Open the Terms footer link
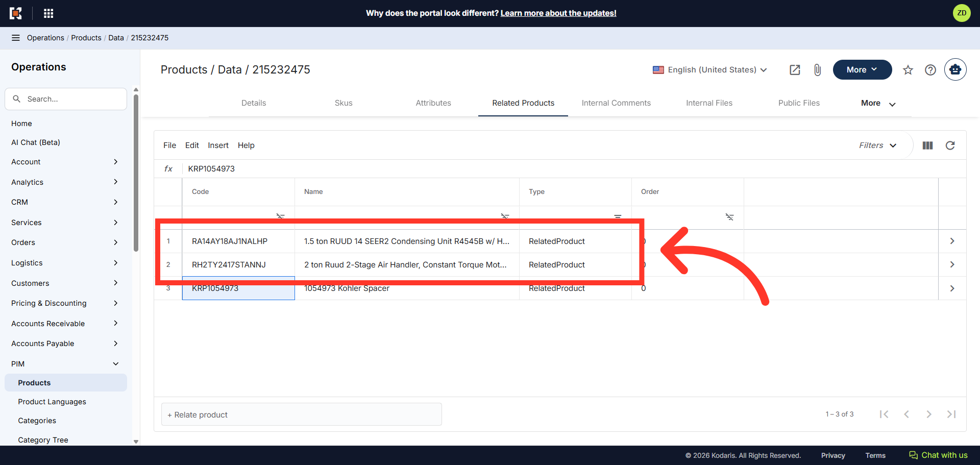This screenshot has width=980, height=465. pos(875,455)
